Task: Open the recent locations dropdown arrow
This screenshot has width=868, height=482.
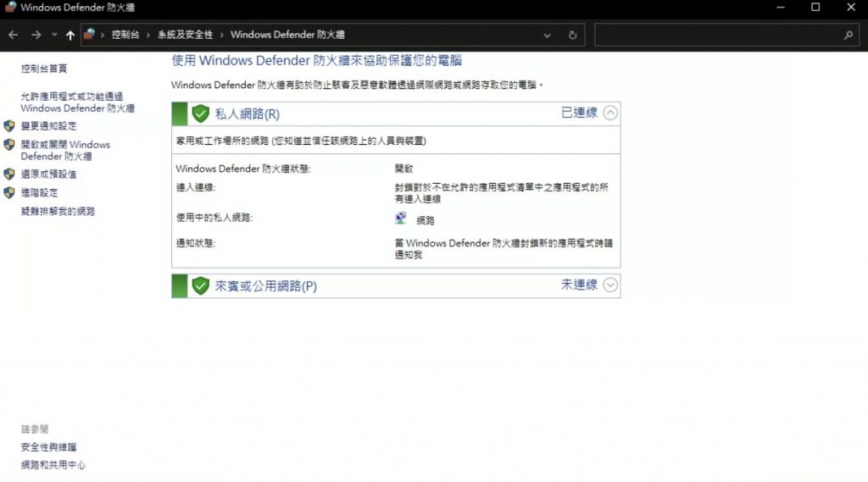Action: pos(54,35)
